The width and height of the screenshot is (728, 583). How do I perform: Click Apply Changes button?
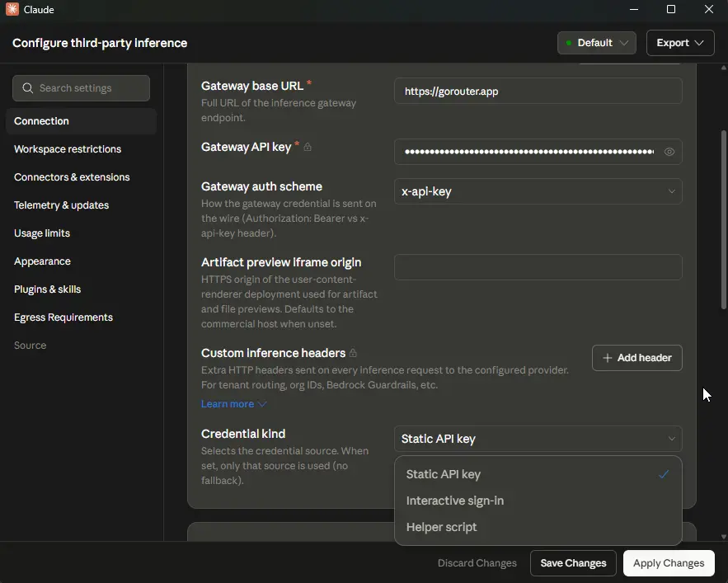[669, 563]
